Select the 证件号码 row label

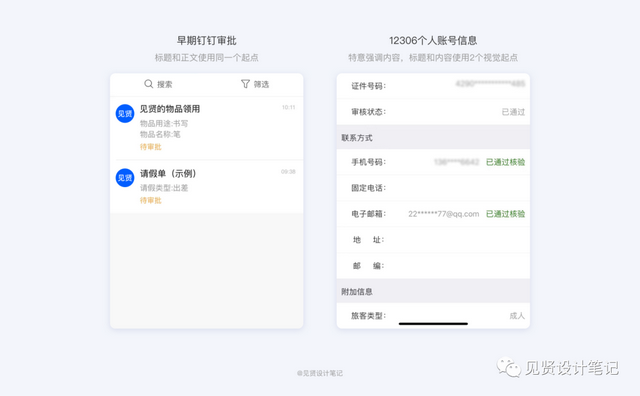point(369,86)
